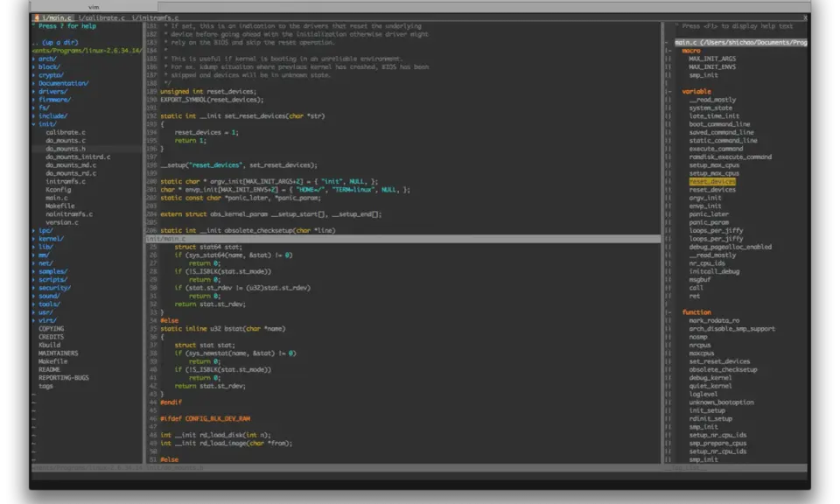Expand the arch/ directory
This screenshot has width=840, height=504.
point(47,59)
